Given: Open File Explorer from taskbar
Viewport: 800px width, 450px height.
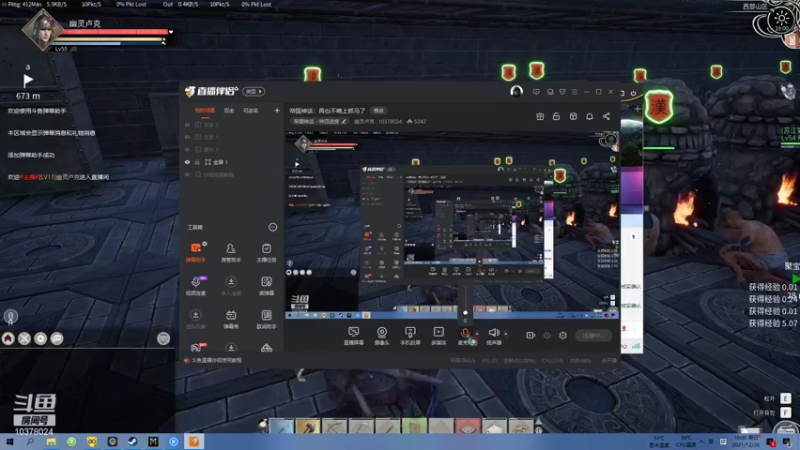Looking at the screenshot, I should pyautogui.click(x=51, y=441).
